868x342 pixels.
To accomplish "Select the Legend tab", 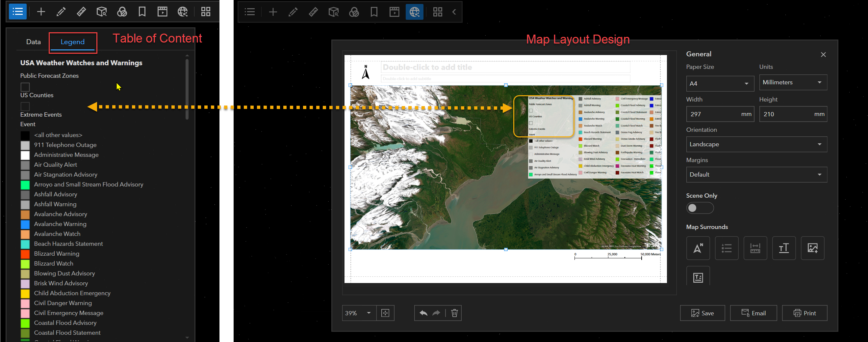I will [x=72, y=42].
